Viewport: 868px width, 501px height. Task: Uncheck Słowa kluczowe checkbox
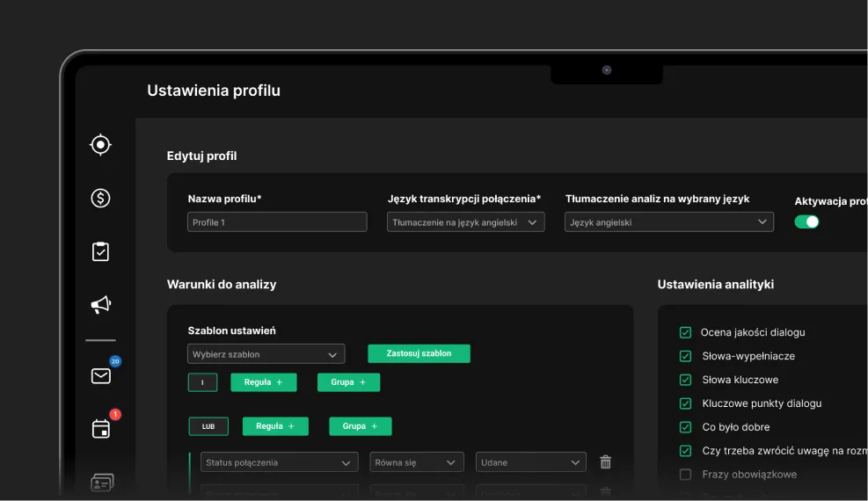(x=686, y=380)
